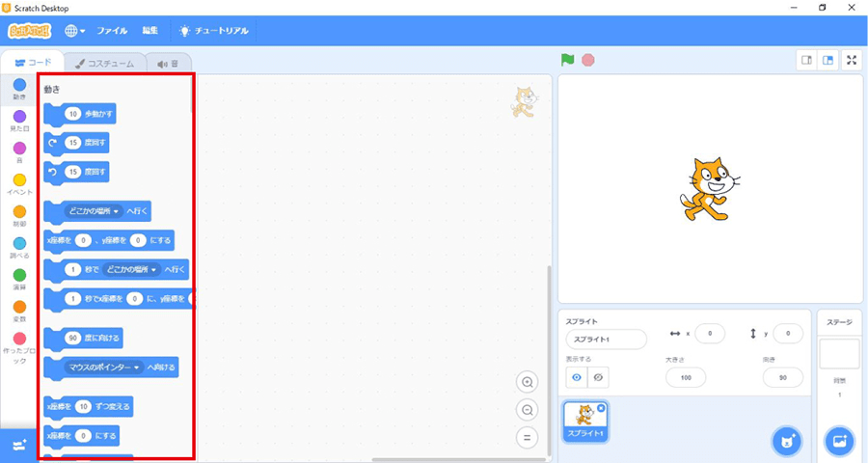Open the language globe menu
The height and width of the screenshot is (463, 868).
pos(74,31)
